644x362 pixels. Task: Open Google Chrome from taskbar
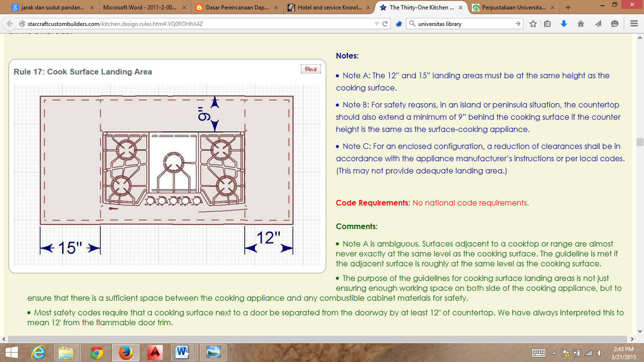click(97, 353)
